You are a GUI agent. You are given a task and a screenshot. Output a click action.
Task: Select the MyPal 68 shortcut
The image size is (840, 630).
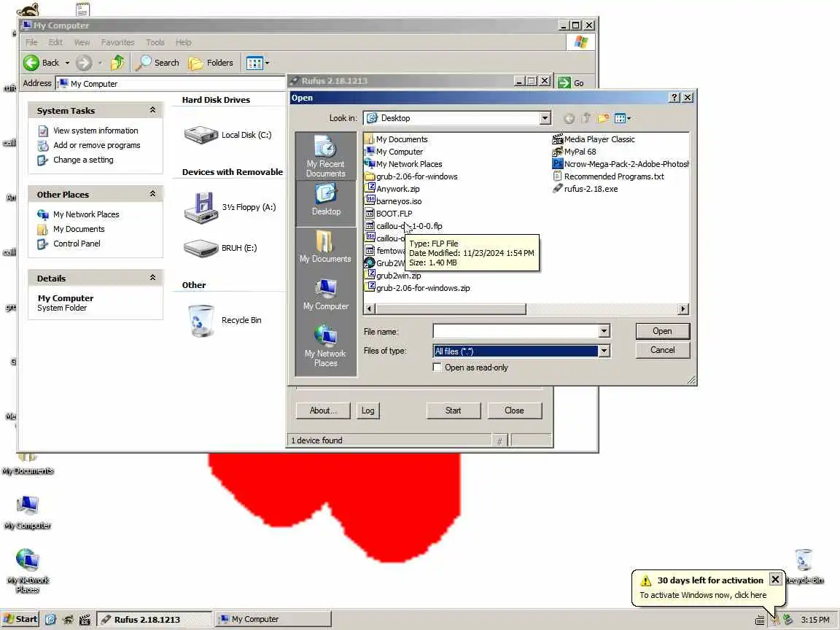[575, 152]
